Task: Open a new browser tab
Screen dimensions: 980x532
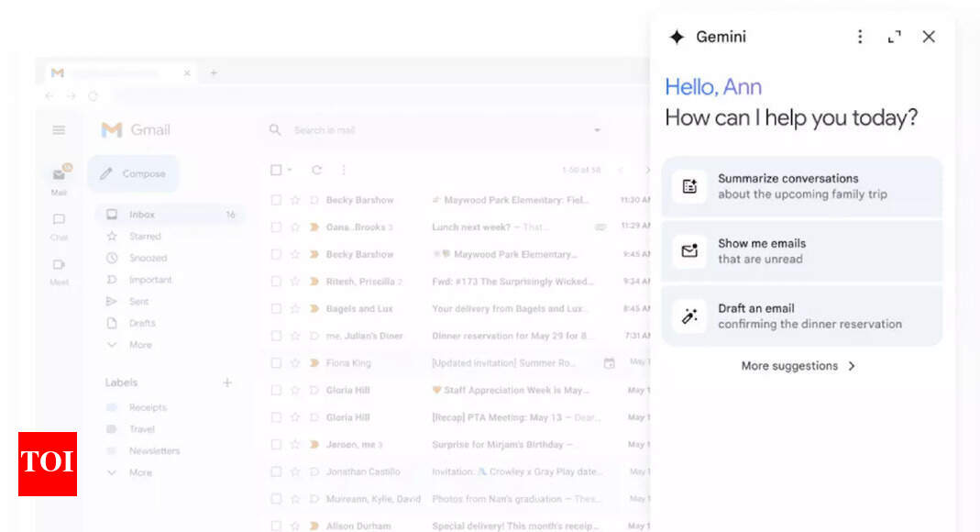Action: click(x=214, y=73)
